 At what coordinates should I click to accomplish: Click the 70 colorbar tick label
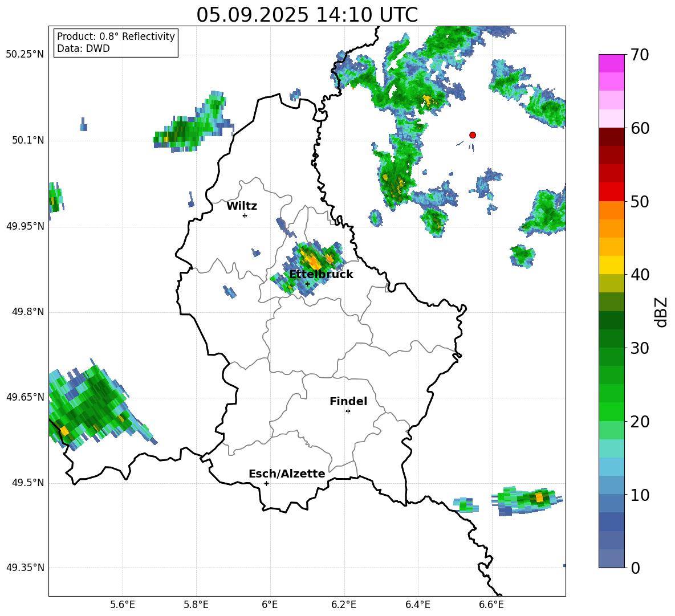640,55
